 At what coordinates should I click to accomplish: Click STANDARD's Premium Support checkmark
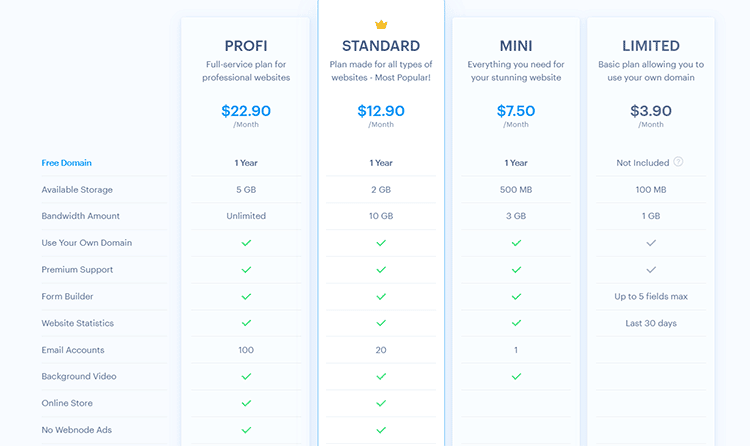point(381,270)
